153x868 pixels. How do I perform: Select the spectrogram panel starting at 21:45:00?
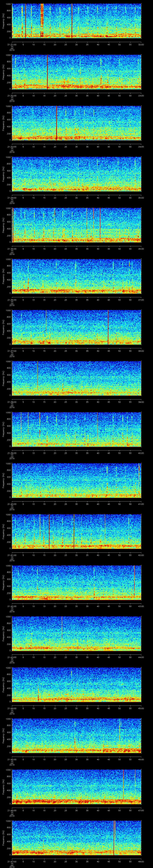[x=76, y=736]
